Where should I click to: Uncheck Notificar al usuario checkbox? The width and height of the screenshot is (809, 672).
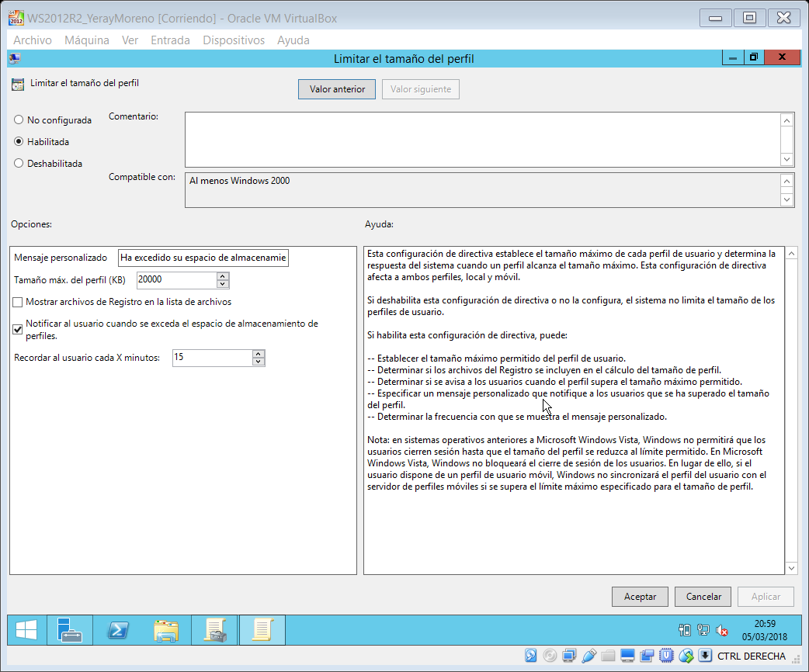click(18, 329)
